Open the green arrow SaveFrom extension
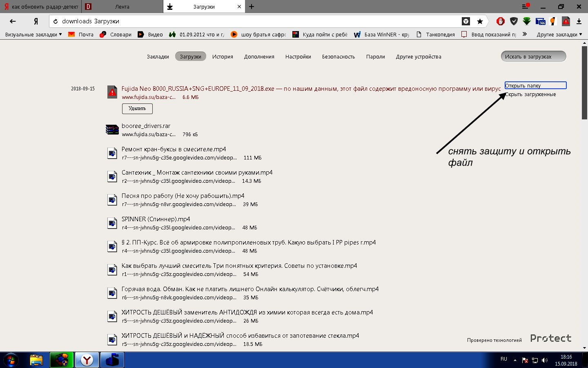588x368 pixels. (x=527, y=21)
